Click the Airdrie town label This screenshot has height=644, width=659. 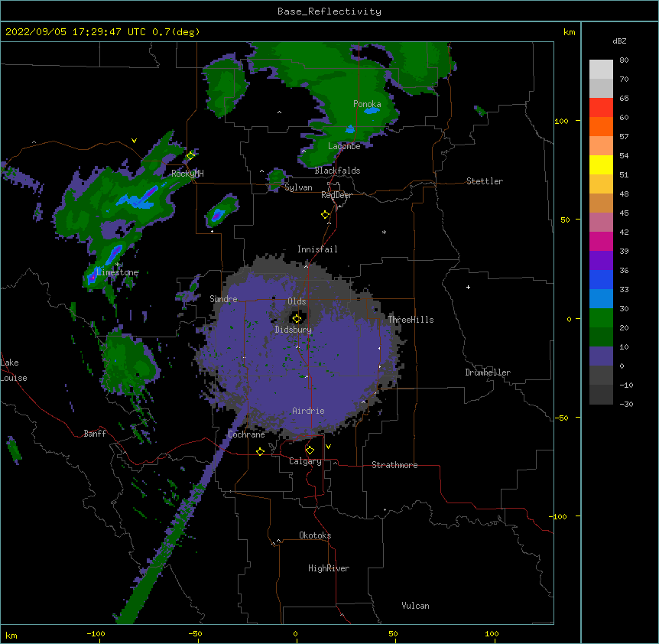pyautogui.click(x=309, y=411)
